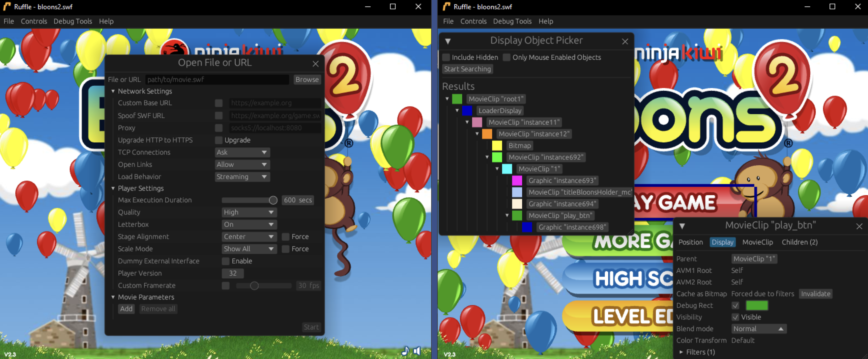Enable the Include Hidden checkbox
This screenshot has width=868, height=359.
click(446, 57)
